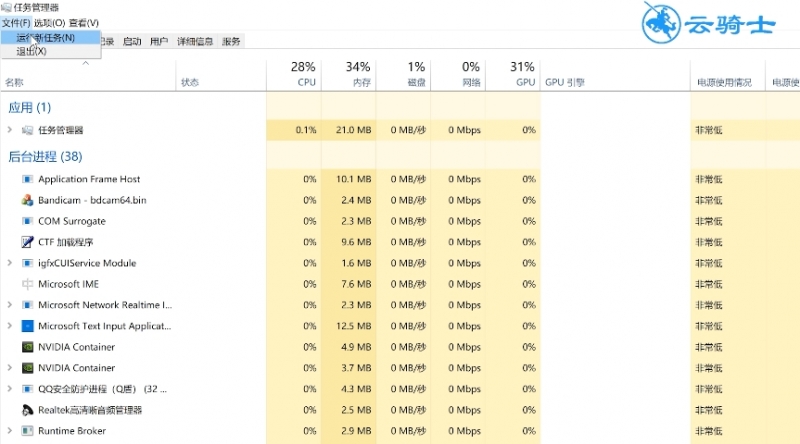This screenshot has width=800, height=444.
Task: Click igfxCUIService Module icon
Action: tap(28, 263)
